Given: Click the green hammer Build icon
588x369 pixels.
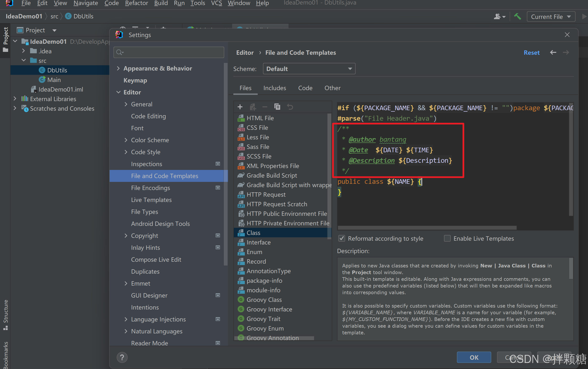Looking at the screenshot, I should point(517,16).
